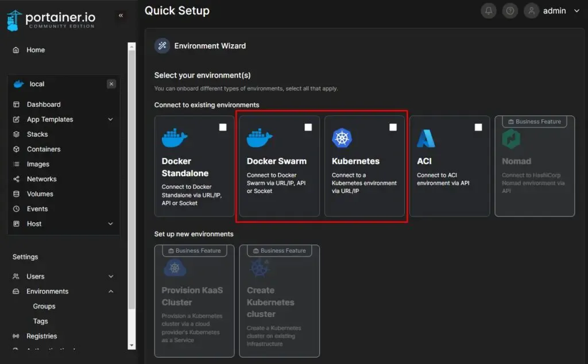Viewport: 588px width, 364px height.
Task: Click the Registries radio icon
Action: (x=16, y=336)
